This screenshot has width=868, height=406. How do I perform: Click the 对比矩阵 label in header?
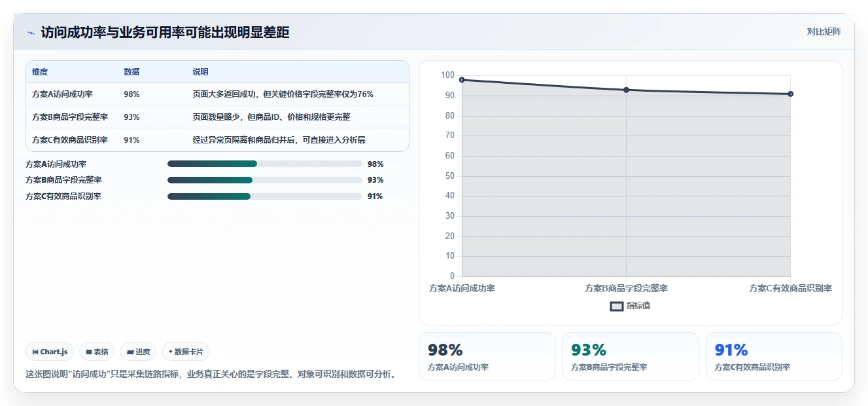[x=824, y=31]
